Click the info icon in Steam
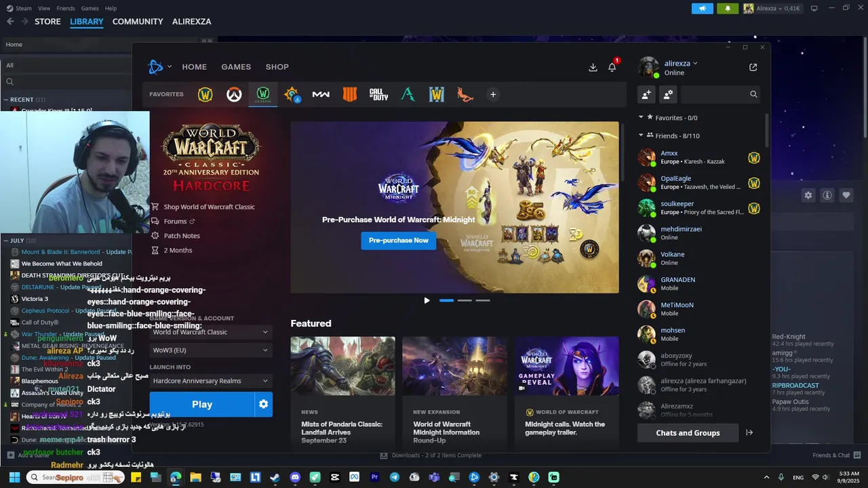This screenshot has width=868, height=488. pyautogui.click(x=827, y=195)
